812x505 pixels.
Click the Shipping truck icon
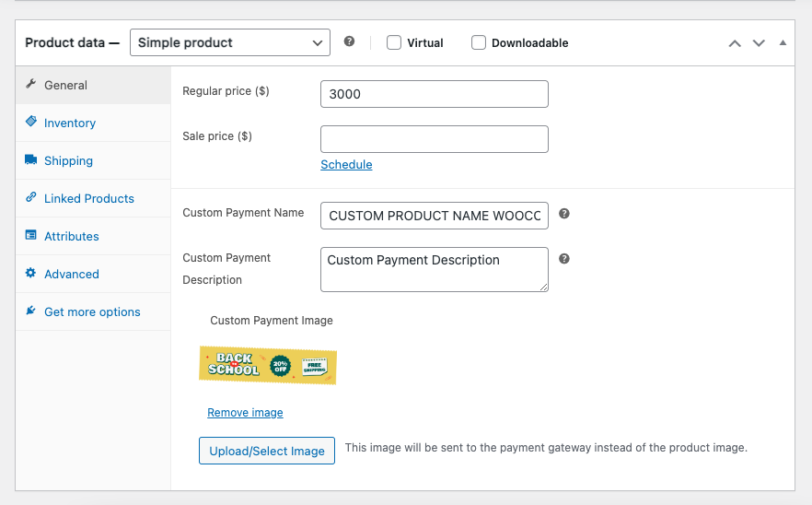point(31,160)
